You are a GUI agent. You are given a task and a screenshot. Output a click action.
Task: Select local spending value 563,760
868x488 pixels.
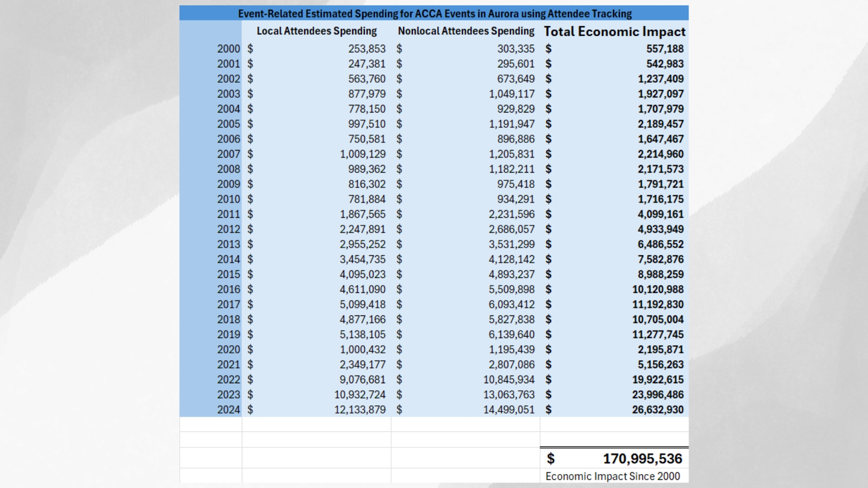[x=367, y=79]
